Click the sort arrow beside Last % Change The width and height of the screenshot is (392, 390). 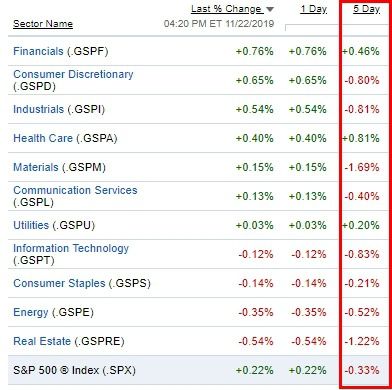[x=270, y=9]
